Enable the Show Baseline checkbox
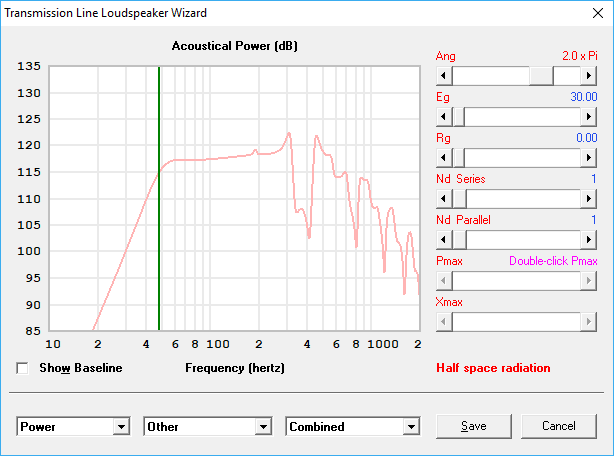This screenshot has height=456, width=614. coord(22,368)
